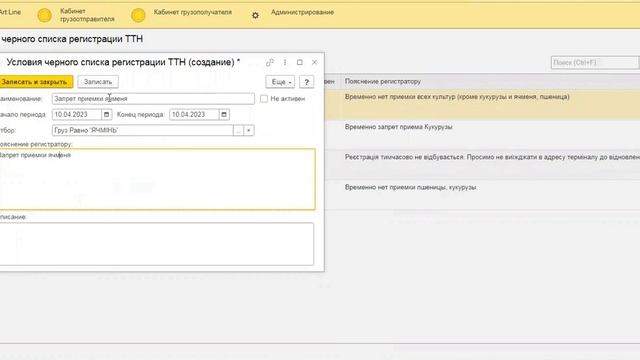Select the row 'Временно нет приемки пшеницы, кукурузы'
640x360 pixels.
[x=482, y=195]
